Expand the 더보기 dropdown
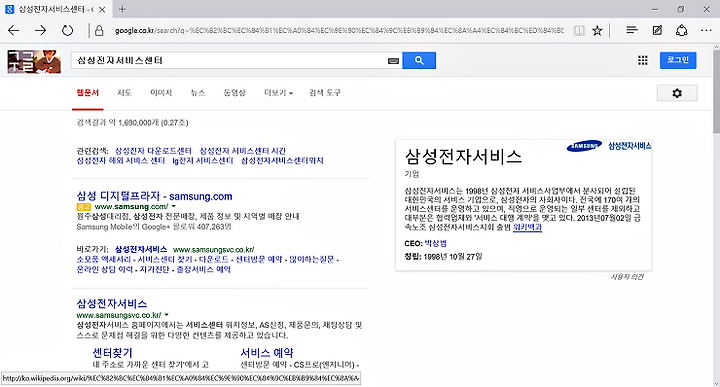 pos(278,93)
